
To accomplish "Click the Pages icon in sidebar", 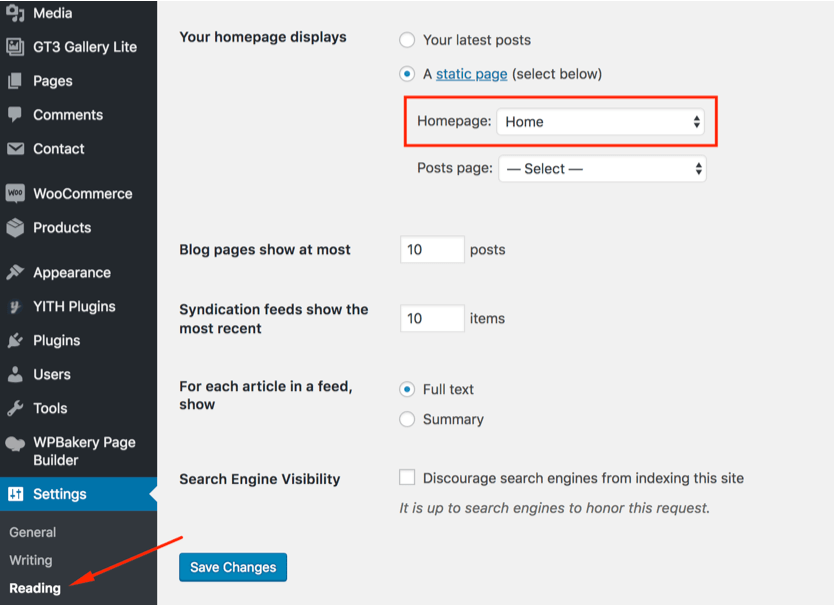I will tap(15, 81).
